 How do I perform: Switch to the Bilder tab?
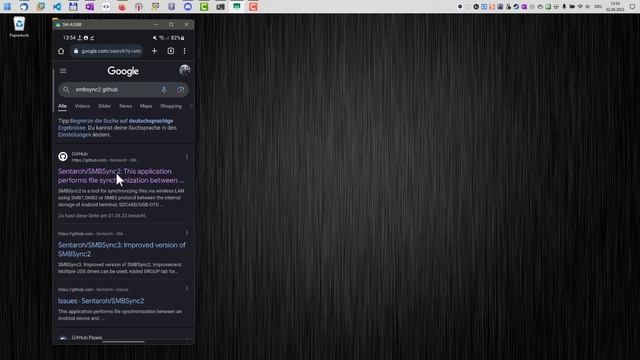point(104,106)
